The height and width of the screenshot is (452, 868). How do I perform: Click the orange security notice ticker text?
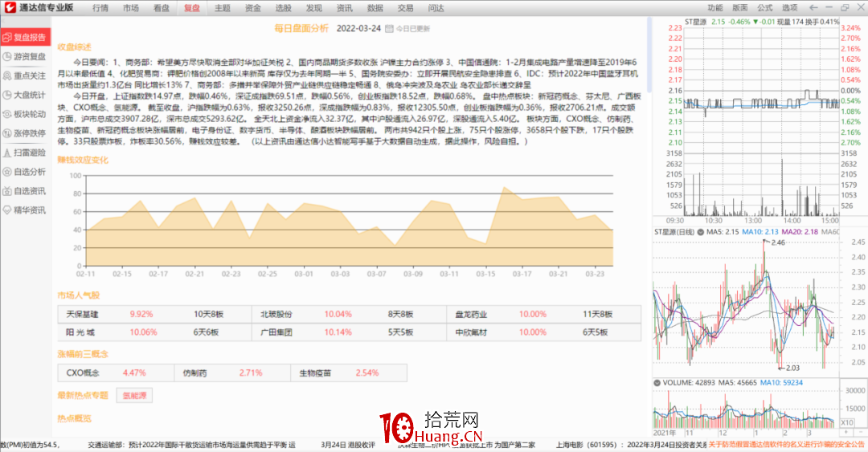pos(787,444)
